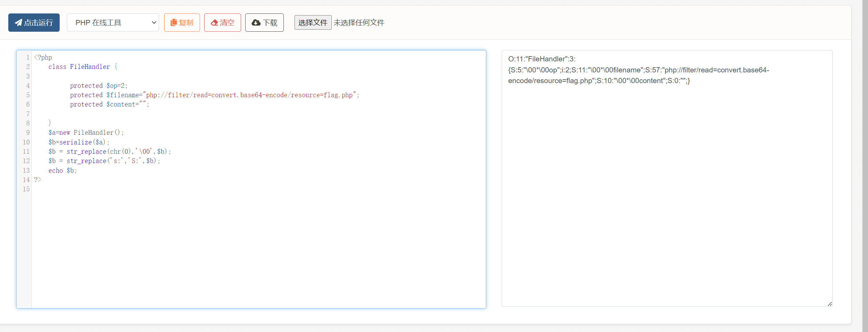Click the copy icon in 复制 button
Image resolution: width=868 pixels, height=332 pixels.
[x=174, y=23]
